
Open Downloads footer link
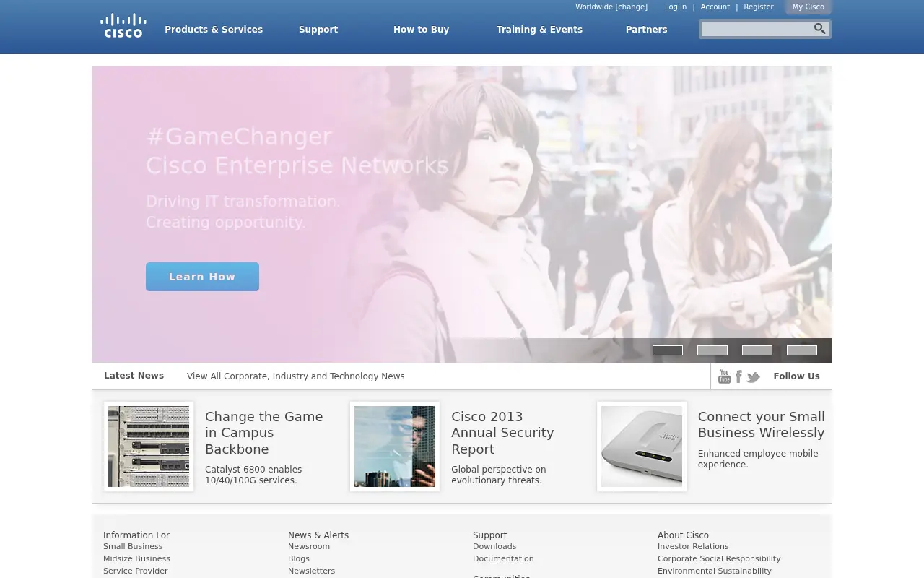point(494,547)
